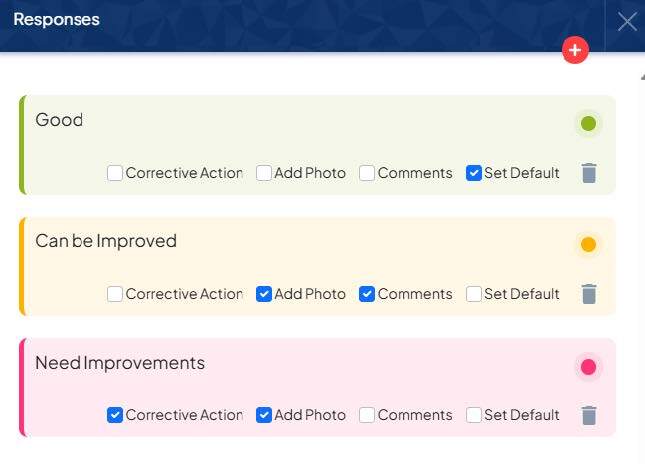Viewport: 645px width, 464px height.
Task: Click the scrollbar up arrow
Action: [x=641, y=76]
